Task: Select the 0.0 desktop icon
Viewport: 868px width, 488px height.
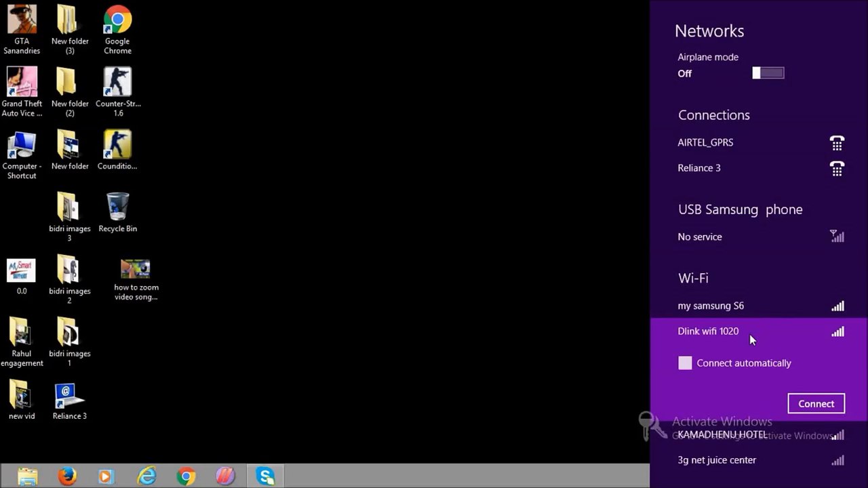Action: coord(22,276)
